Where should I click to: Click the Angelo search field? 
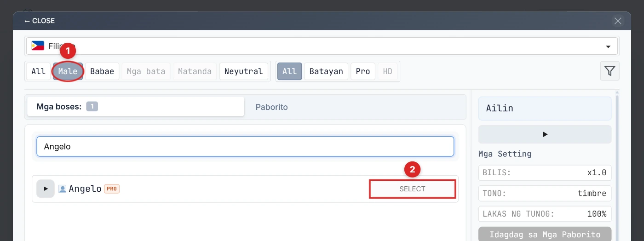coord(245,146)
